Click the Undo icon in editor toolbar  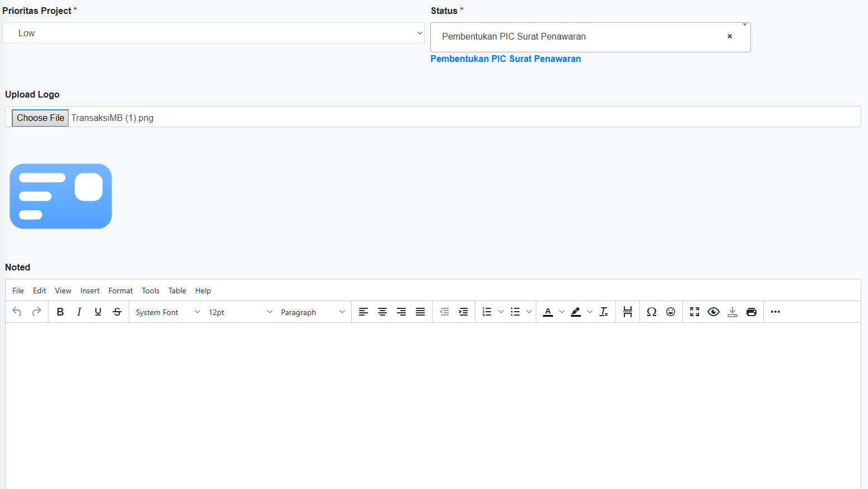click(x=17, y=312)
